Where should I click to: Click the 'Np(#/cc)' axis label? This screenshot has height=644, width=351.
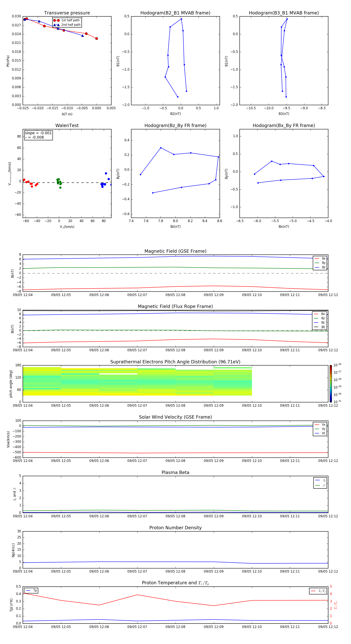13,550
